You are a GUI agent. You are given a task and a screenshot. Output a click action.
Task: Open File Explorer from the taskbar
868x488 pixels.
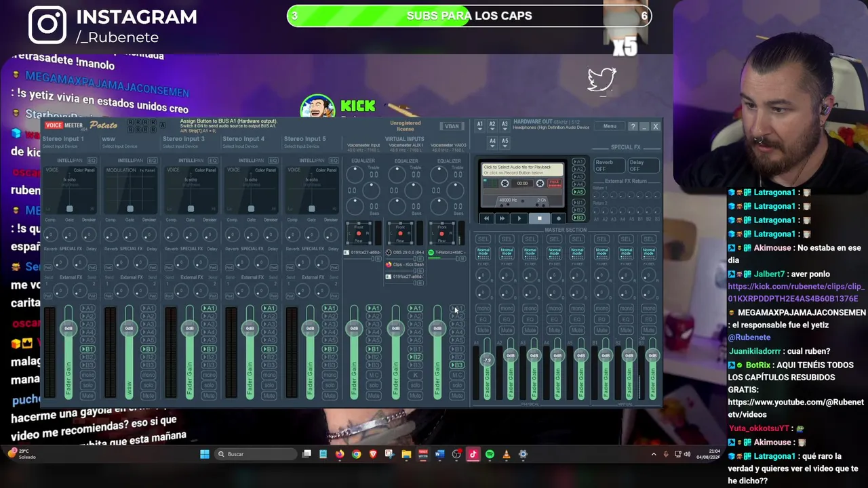(406, 454)
